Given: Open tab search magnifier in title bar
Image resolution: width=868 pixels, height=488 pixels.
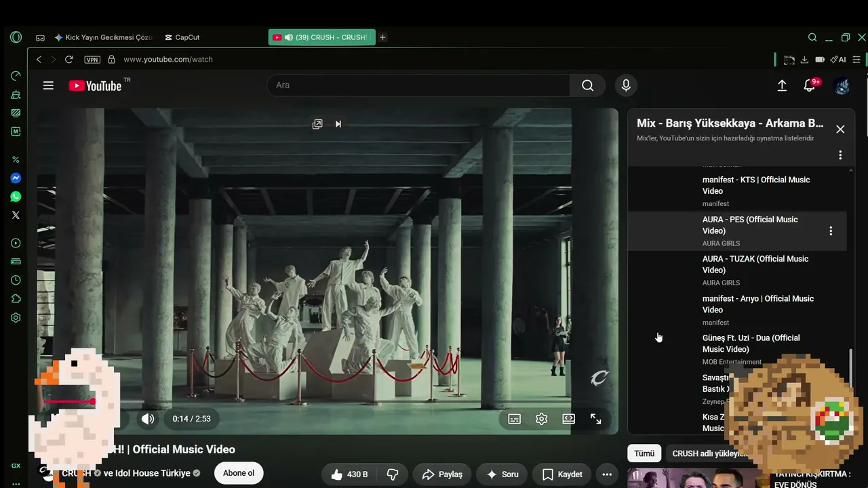Looking at the screenshot, I should click(x=812, y=37).
